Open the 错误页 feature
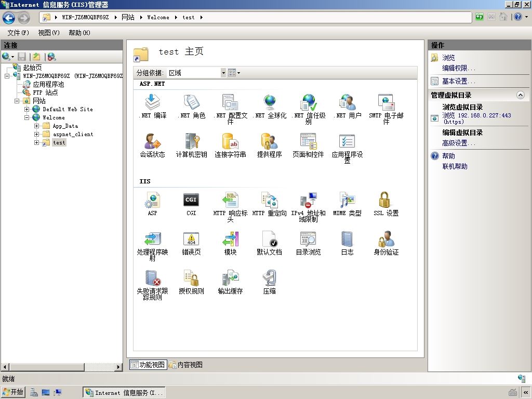 point(191,243)
